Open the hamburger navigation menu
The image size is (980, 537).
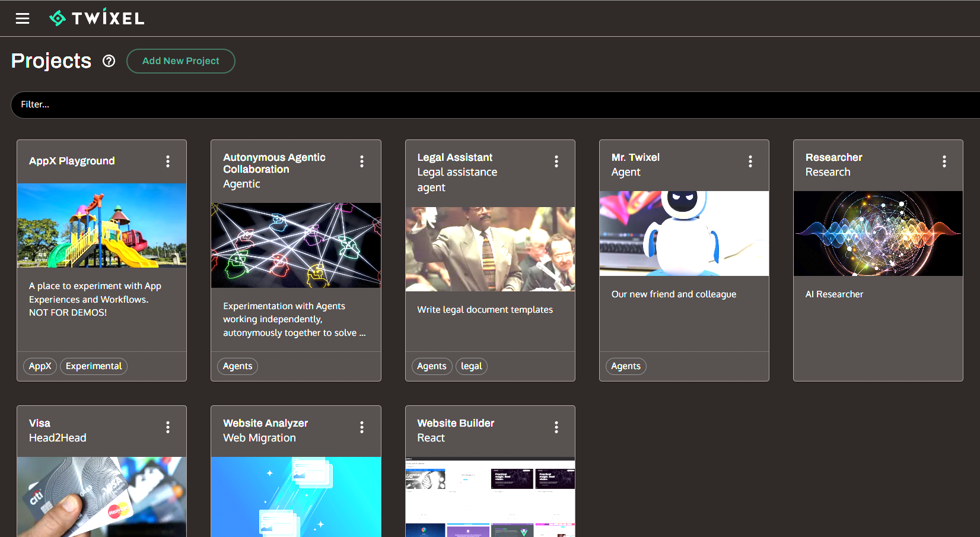22,18
